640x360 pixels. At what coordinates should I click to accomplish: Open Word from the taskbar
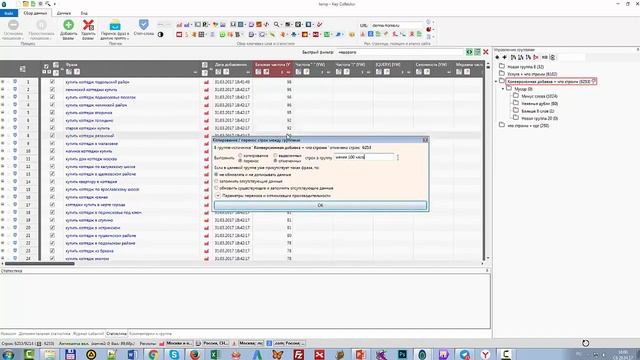pyautogui.click(x=133, y=354)
